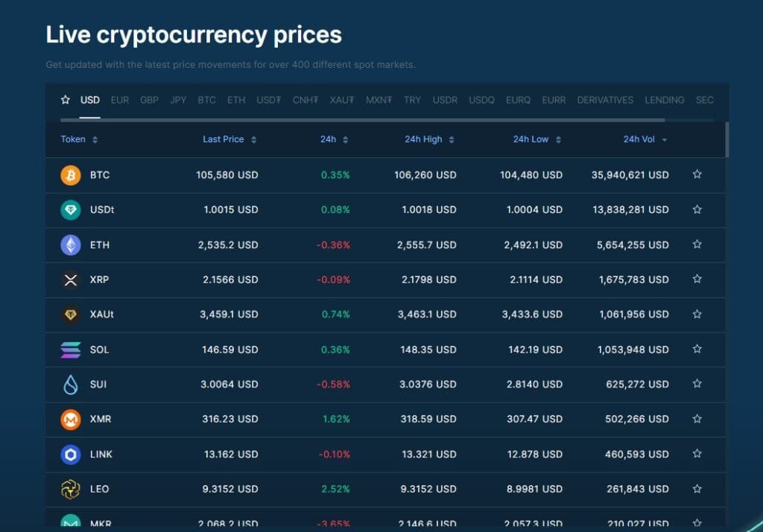The image size is (763, 532).
Task: Click the Solana logo icon
Action: [x=71, y=349]
